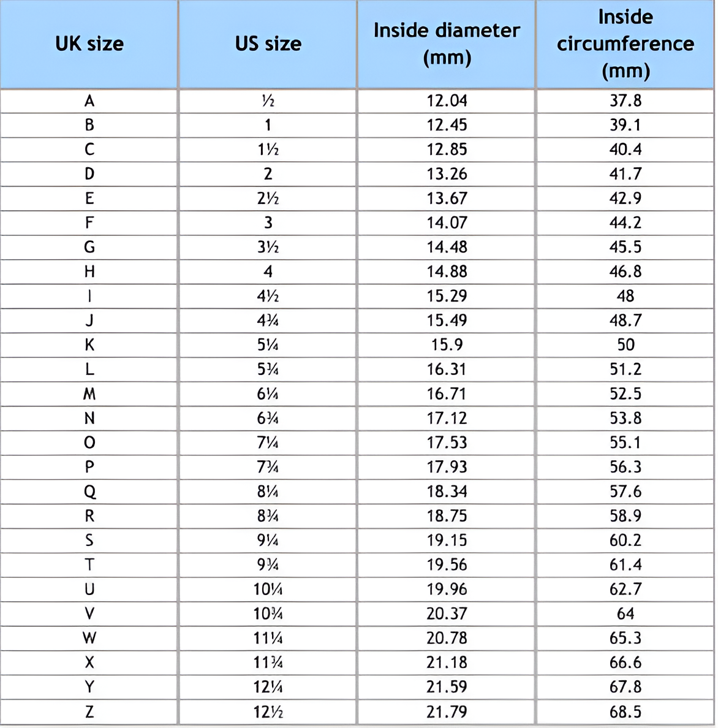Select the 17.12 diameter cell

tap(447, 418)
